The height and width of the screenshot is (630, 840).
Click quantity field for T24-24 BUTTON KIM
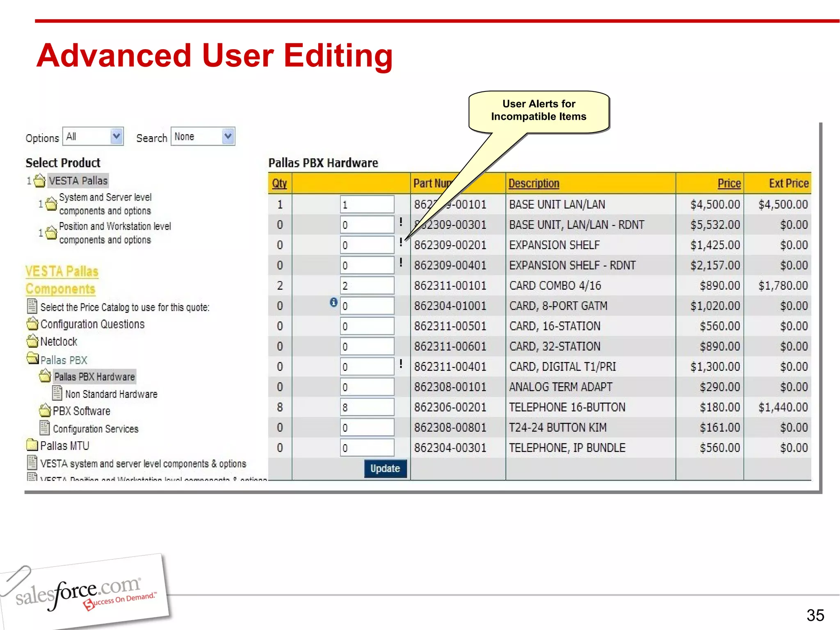point(367,427)
